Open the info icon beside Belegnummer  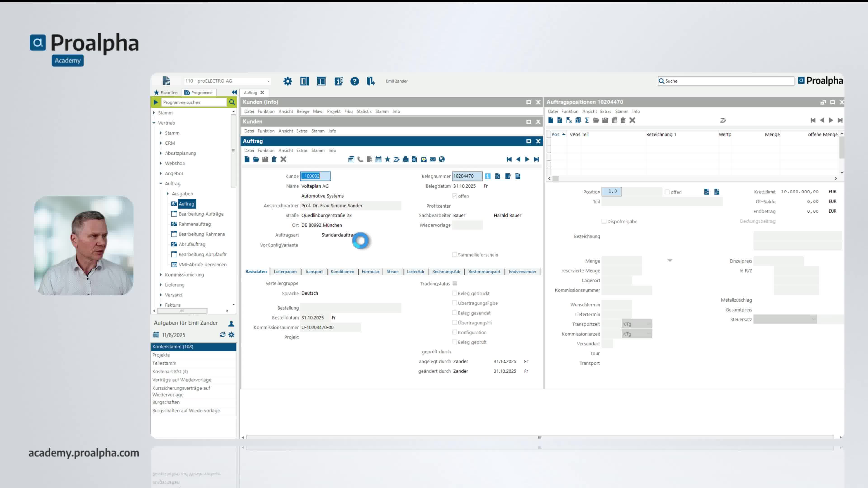coord(488,176)
